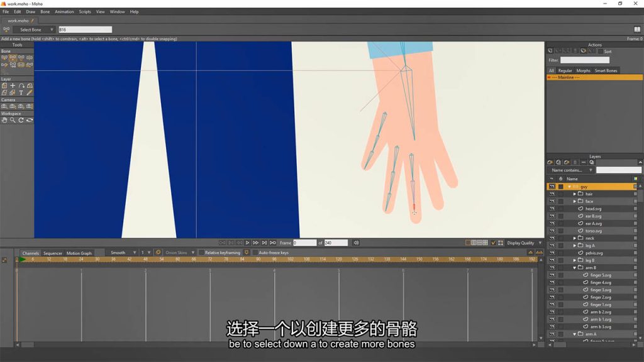Select the Transform Layer cross tool

point(13,85)
